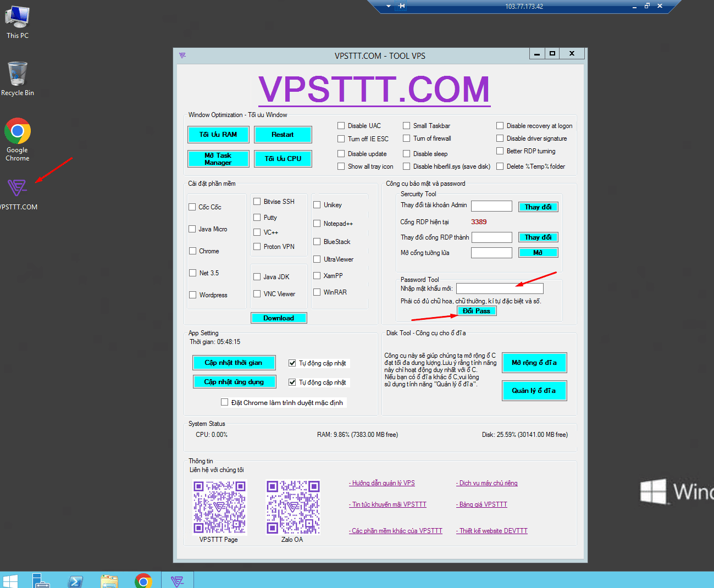714x588 pixels.
Task: Enable Disable hiberfil.sys checkbox
Action: pos(407,167)
